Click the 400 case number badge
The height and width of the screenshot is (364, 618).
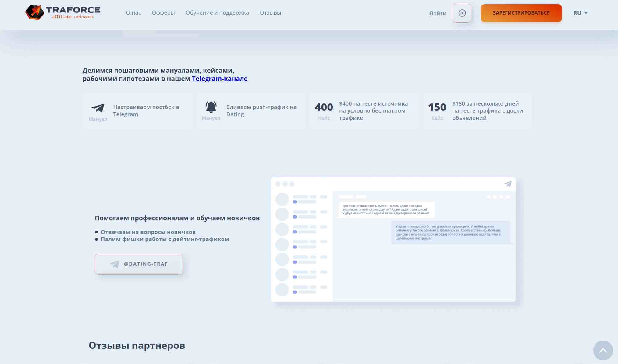point(324,107)
